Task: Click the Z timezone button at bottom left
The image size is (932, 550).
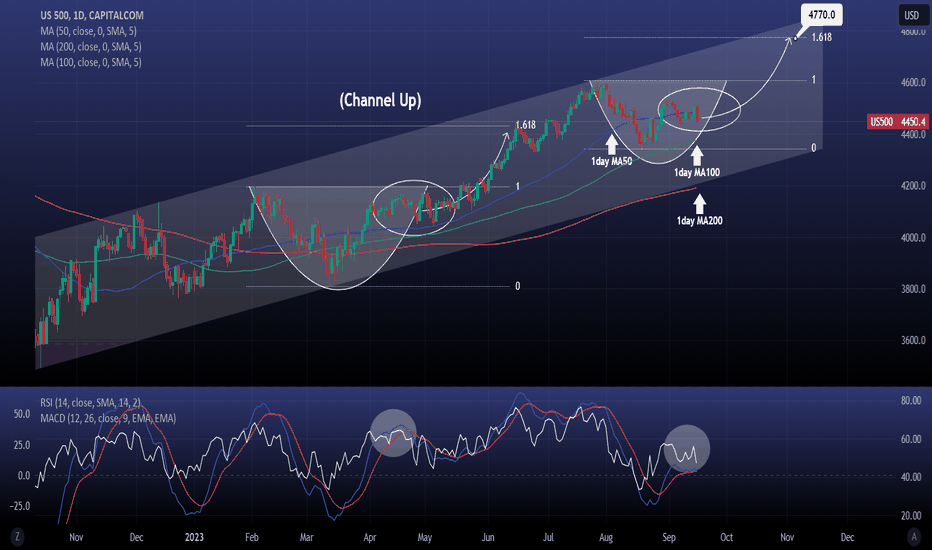Action: click(17, 537)
